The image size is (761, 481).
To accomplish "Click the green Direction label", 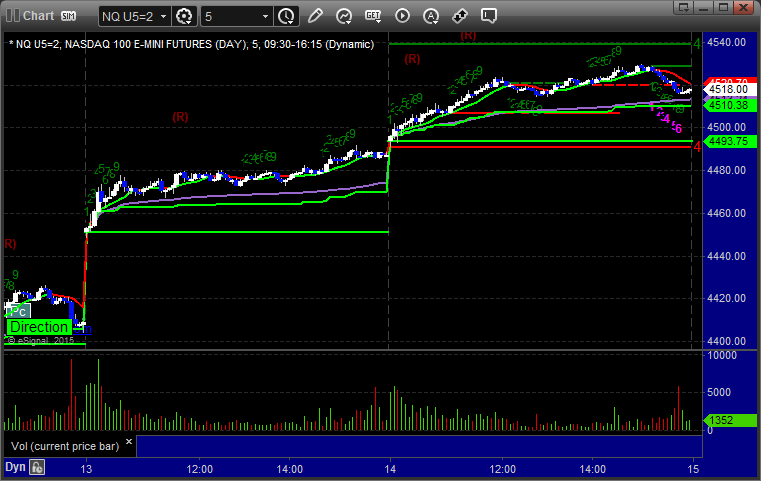I will [x=39, y=327].
